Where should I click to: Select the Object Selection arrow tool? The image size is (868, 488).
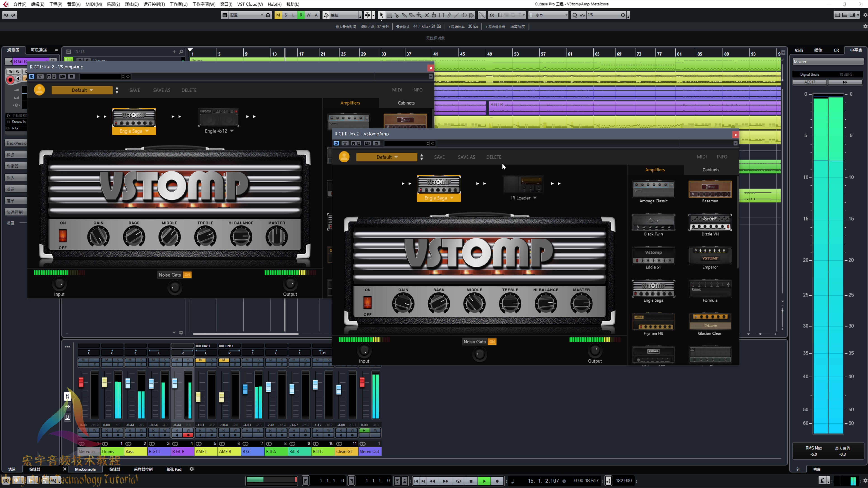[381, 15]
